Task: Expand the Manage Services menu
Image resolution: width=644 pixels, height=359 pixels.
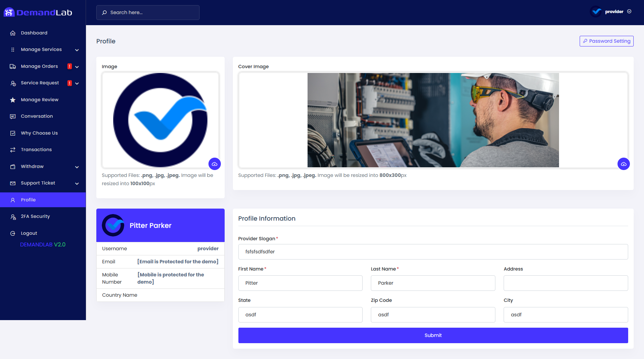Action: [41, 49]
